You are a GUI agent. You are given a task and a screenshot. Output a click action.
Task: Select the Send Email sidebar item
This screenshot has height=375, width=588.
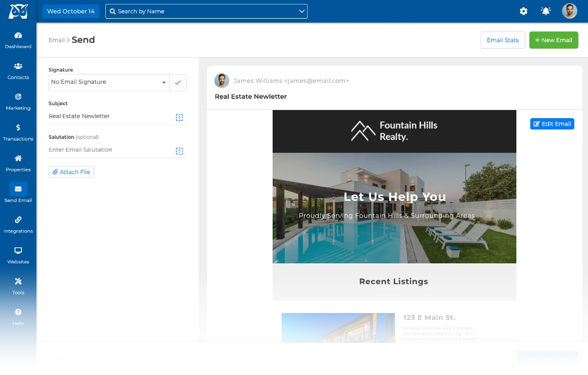(18, 193)
